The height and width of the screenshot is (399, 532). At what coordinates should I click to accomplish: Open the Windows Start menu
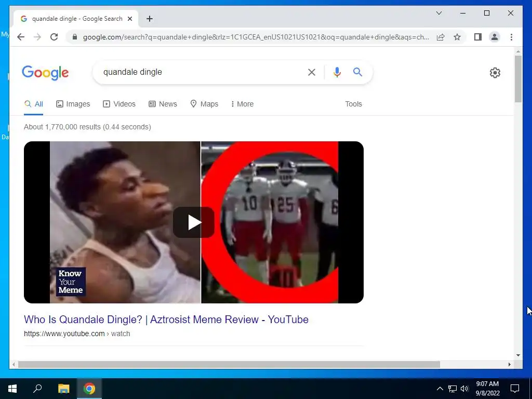pos(12,389)
